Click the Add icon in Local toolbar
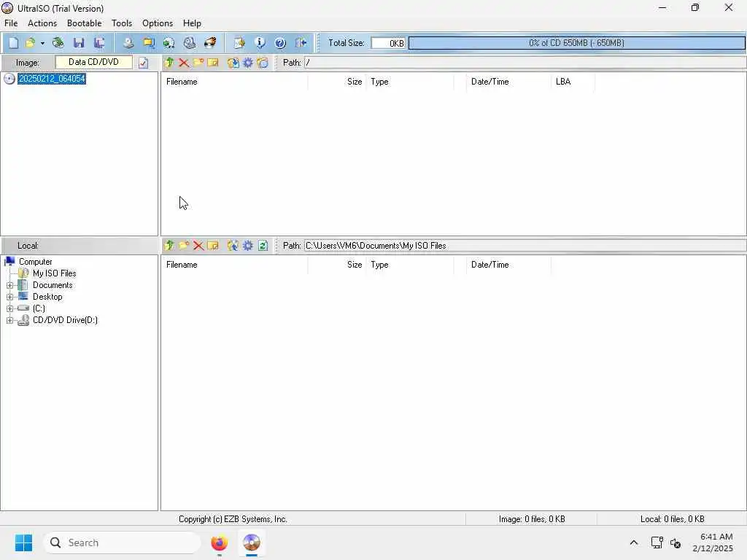Viewport: 747px width, 560px height. [233, 246]
